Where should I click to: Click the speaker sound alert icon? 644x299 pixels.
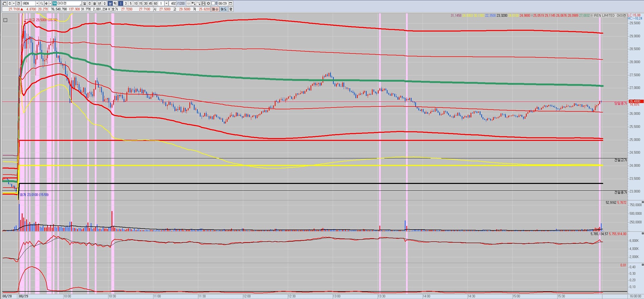[x=46, y=3]
